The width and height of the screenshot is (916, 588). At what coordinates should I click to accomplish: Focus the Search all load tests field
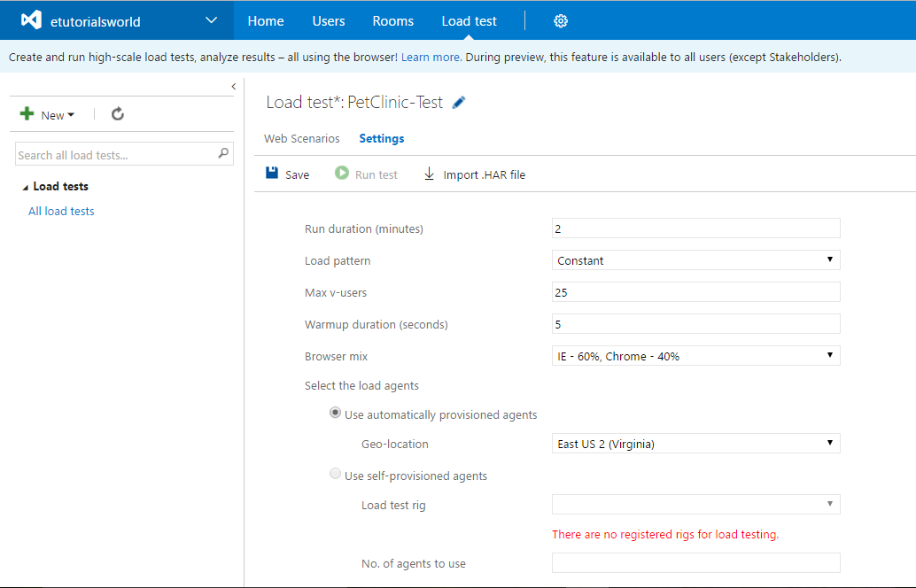tap(124, 154)
